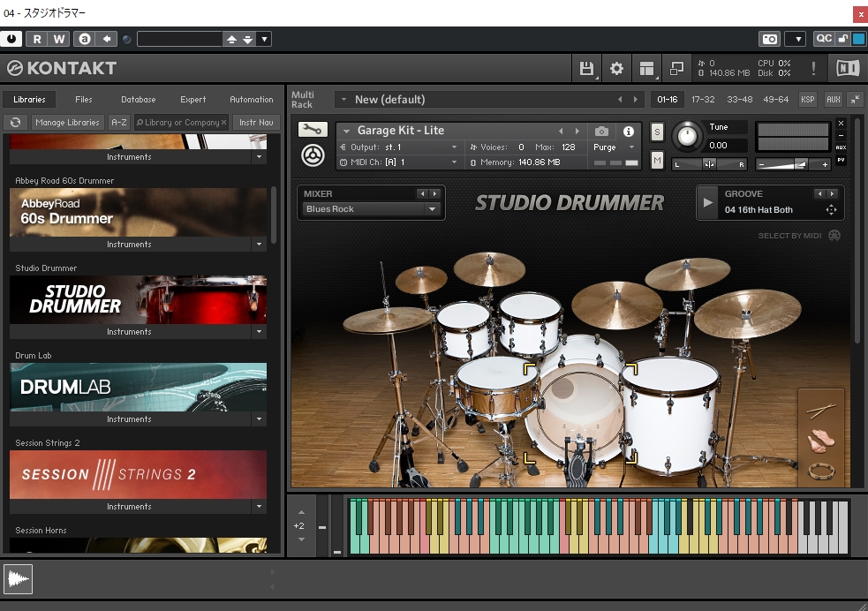Show instrument info with the i icon
The width and height of the screenshot is (868, 611).
[x=629, y=131]
